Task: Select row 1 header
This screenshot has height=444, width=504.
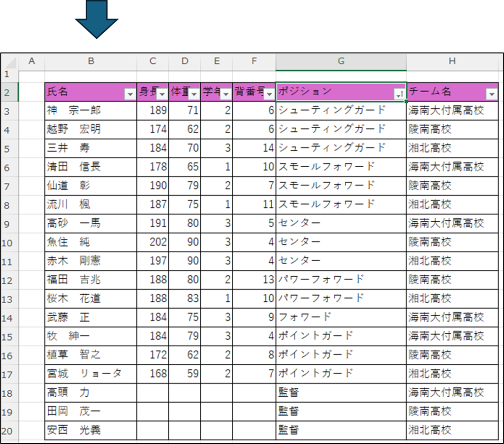Action: [x=9, y=75]
